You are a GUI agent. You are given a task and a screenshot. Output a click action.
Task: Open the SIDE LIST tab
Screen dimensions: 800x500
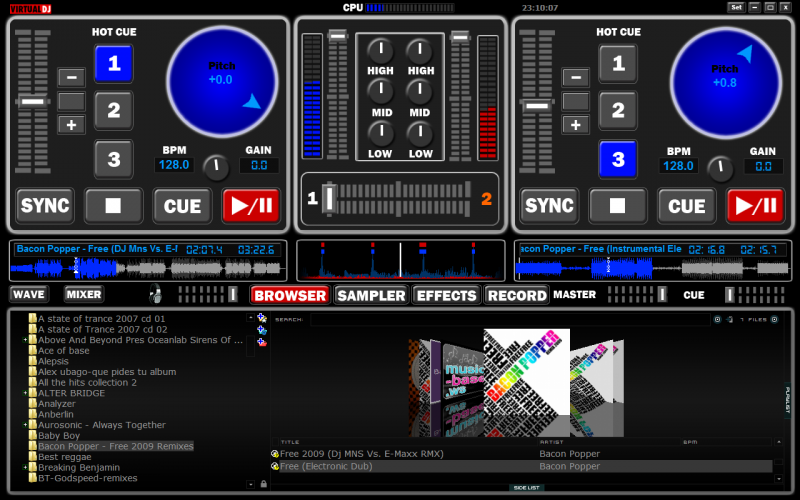pos(527,488)
